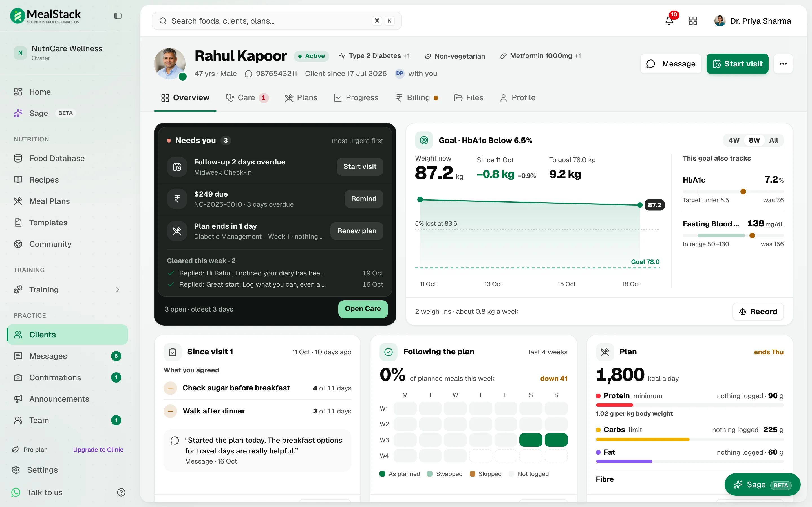Click the Upgrade to Clinic link
Image resolution: width=812 pixels, height=507 pixels.
click(x=98, y=449)
